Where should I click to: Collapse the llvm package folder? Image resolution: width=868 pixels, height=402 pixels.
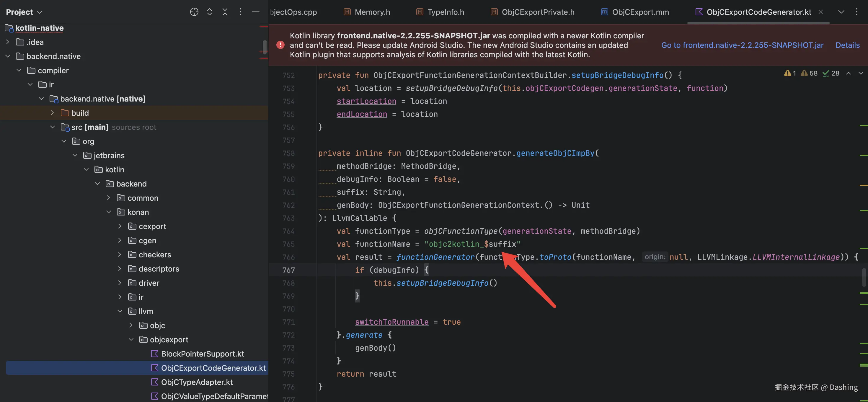pos(120,311)
